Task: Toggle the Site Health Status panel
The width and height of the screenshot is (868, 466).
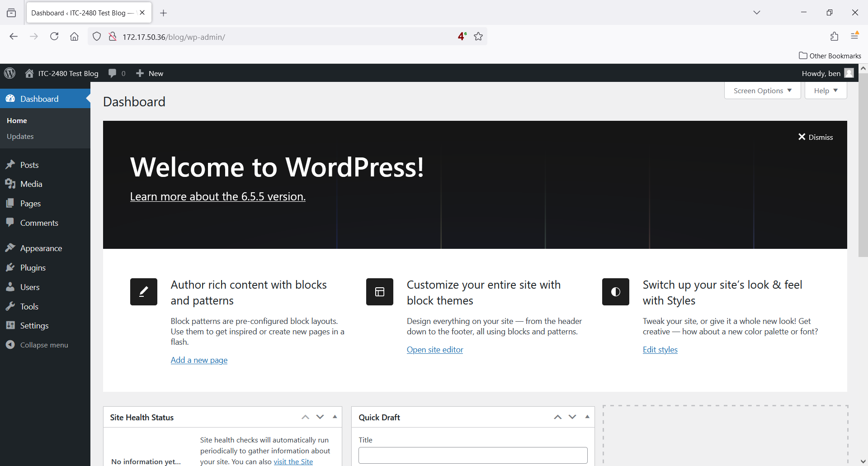Action: pyautogui.click(x=335, y=417)
